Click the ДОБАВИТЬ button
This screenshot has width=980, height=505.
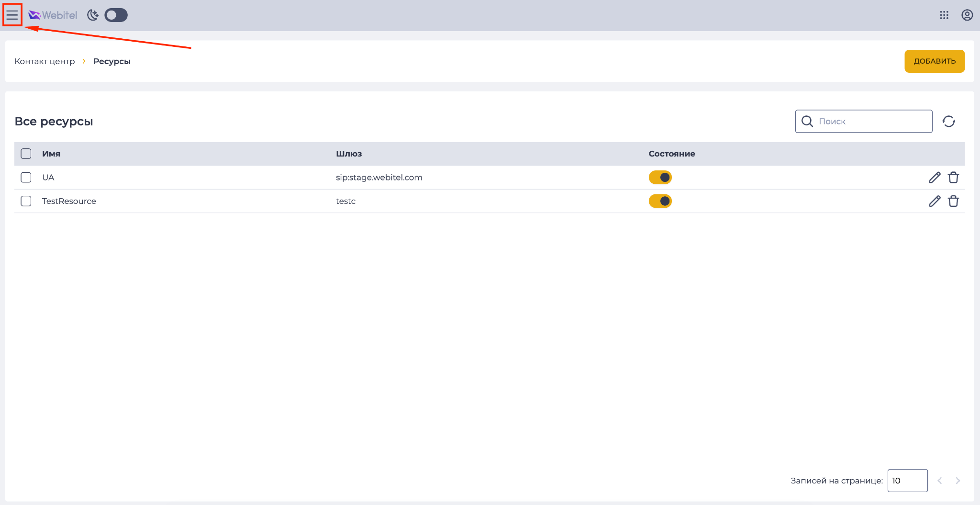[x=935, y=61]
